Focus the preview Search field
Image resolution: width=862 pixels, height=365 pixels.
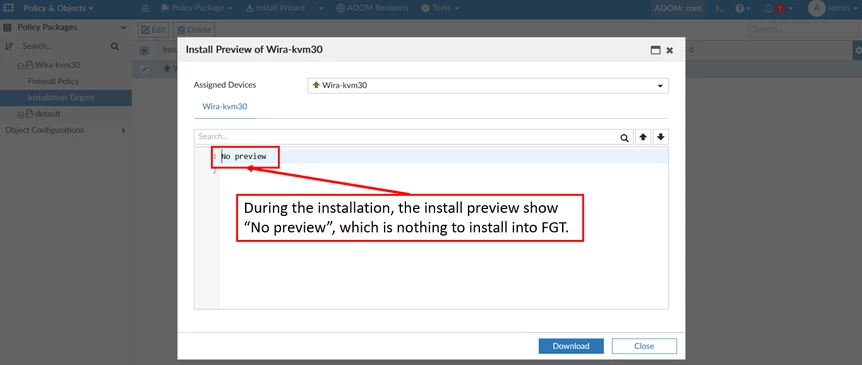(x=406, y=136)
